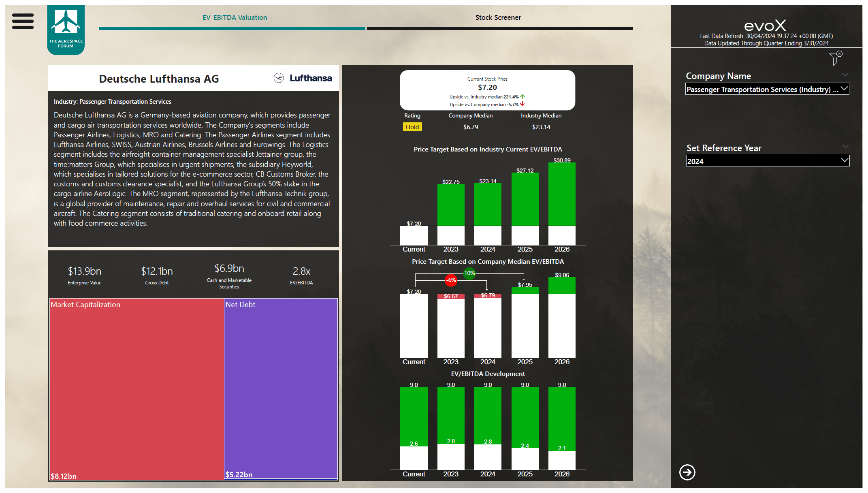Screen dimensions: 868x493
Task: Click the Lufthansa crane logo
Action: 279,78
